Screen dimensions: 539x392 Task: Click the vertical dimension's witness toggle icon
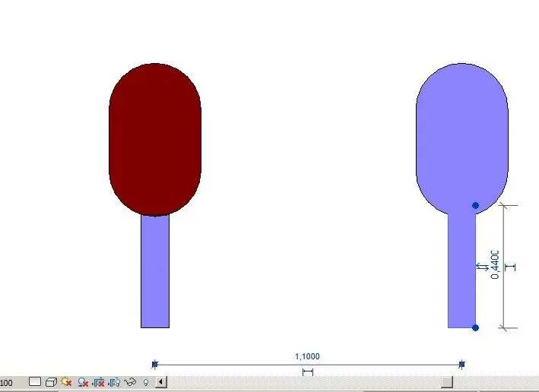point(510,267)
